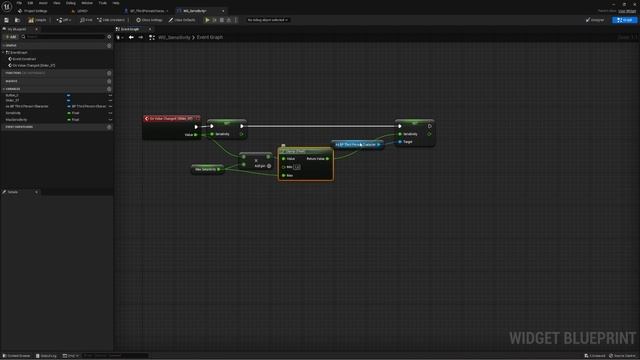640x360 pixels.
Task: Toggle visibility eye of MaxSensitivity variable
Action: pyautogui.click(x=110, y=120)
